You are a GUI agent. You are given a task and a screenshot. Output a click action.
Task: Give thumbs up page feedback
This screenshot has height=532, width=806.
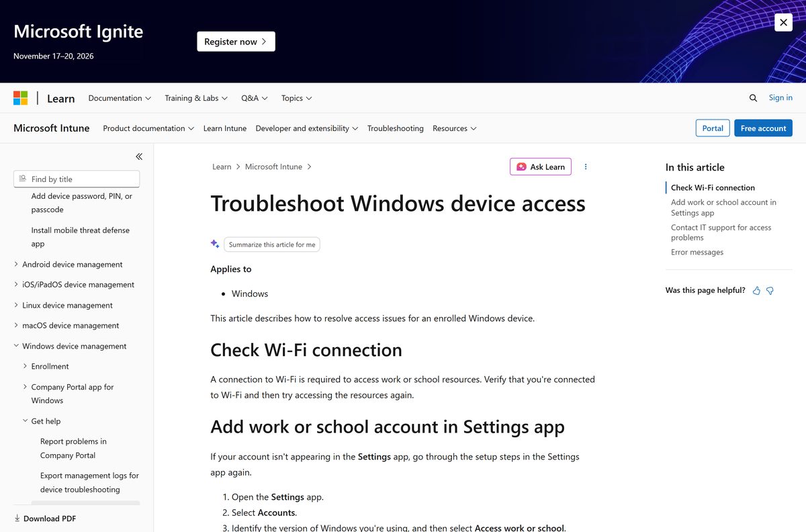[757, 291]
